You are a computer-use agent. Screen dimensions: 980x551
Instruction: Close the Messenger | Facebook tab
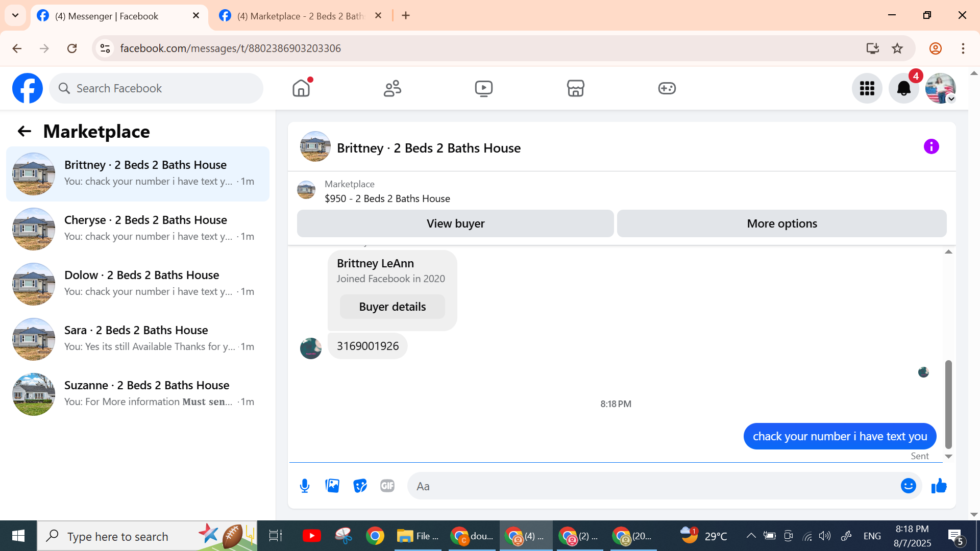tap(196, 16)
